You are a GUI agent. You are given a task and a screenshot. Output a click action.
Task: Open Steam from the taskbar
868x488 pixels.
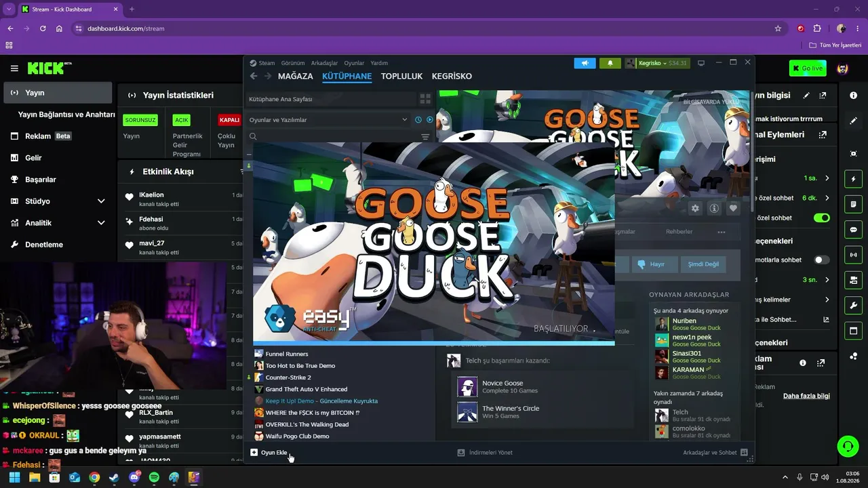pos(114,477)
